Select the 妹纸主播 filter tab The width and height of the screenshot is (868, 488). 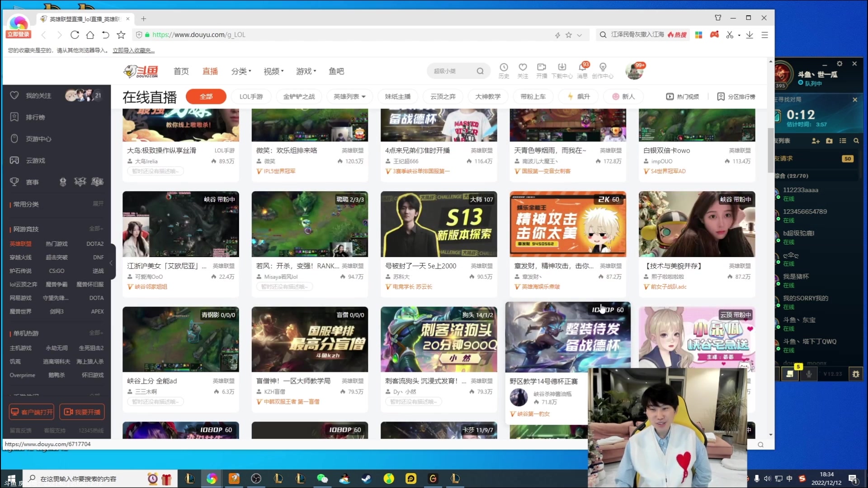click(398, 96)
